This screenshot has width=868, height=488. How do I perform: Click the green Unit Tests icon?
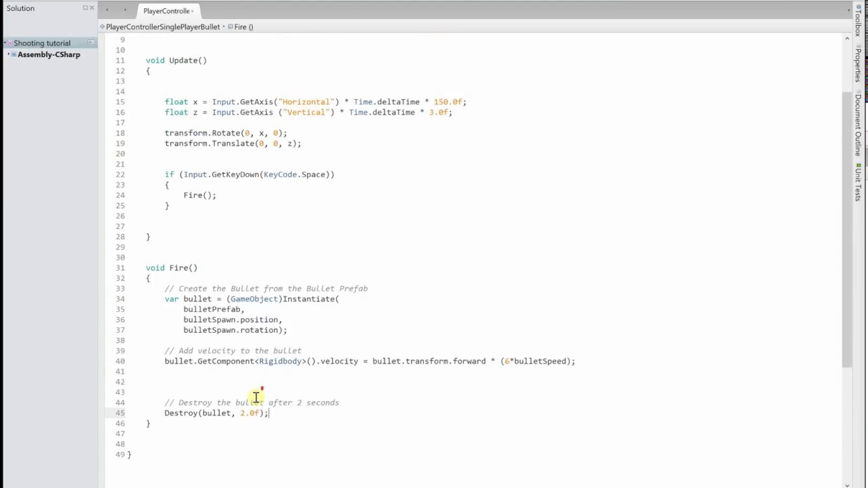(x=858, y=165)
